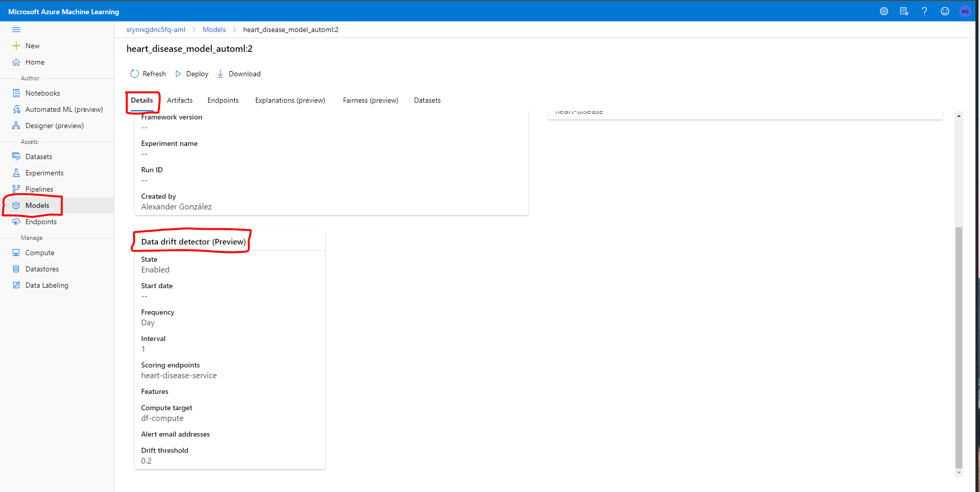Viewport: 980px width, 492px height.
Task: Select the Models cube icon
Action: (16, 205)
